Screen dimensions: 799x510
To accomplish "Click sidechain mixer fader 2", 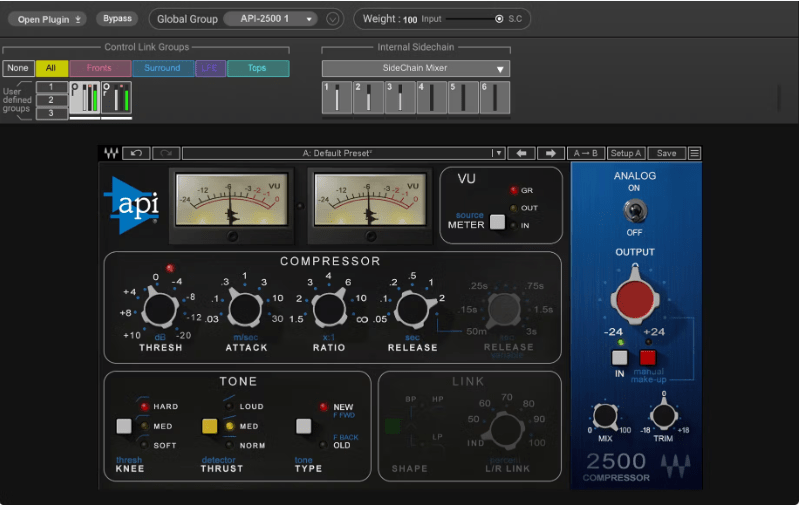I will 368,97.
